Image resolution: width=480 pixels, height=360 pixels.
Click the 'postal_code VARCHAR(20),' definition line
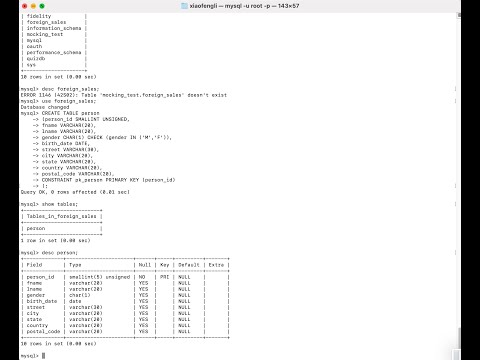coord(78,174)
